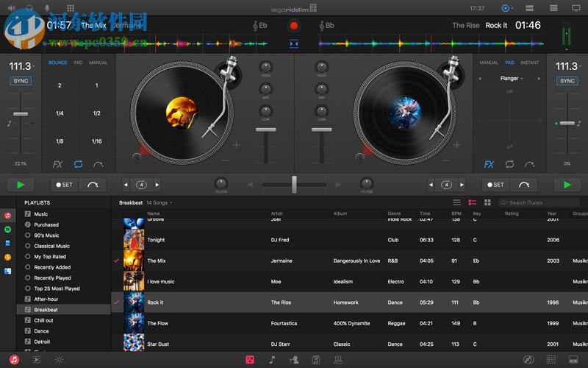Open the Recently Added playlist
The image size is (588, 368).
pyautogui.click(x=52, y=267)
